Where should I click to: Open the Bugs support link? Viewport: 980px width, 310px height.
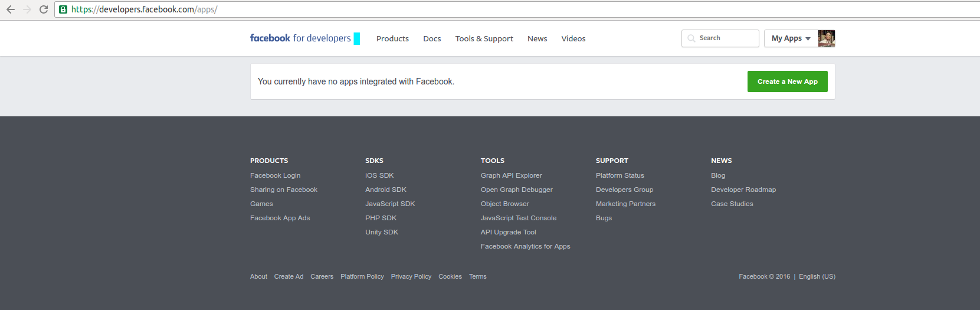point(604,218)
